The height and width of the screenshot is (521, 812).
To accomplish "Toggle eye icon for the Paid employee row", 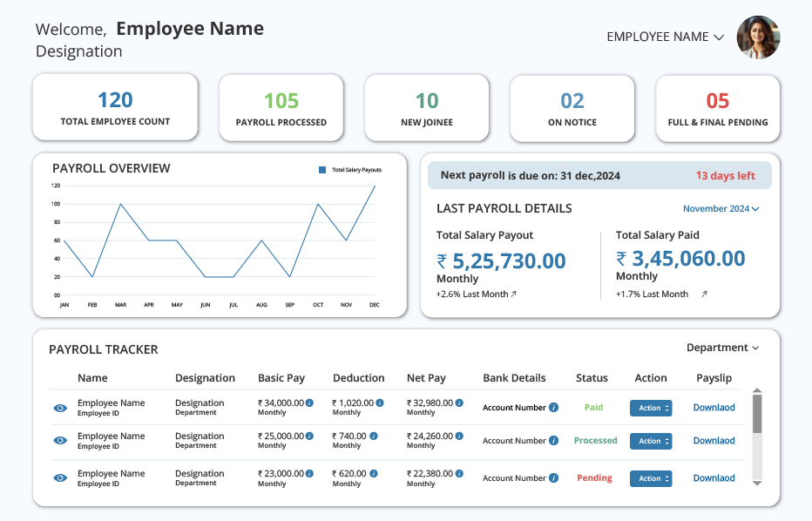I will point(60,408).
